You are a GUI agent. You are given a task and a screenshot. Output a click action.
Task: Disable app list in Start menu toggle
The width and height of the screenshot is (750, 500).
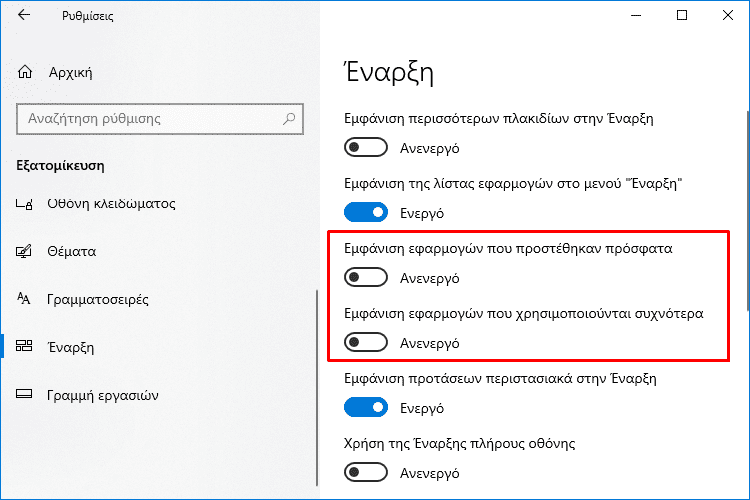coord(366,212)
